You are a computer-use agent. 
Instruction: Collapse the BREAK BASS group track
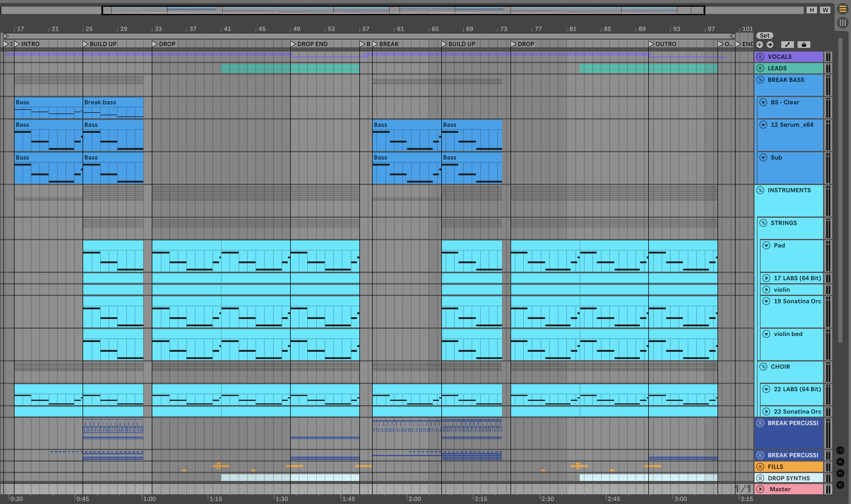pos(761,80)
